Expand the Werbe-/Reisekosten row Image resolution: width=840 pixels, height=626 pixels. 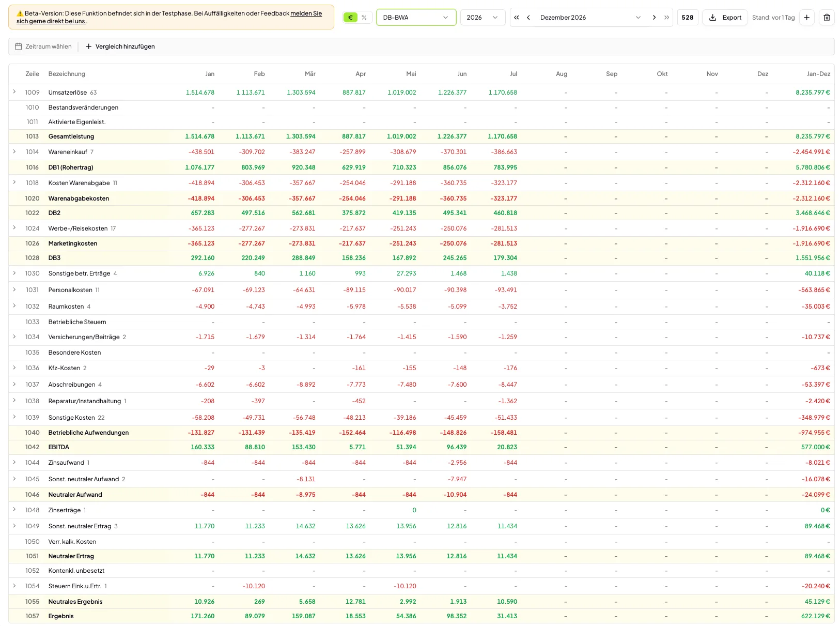pyautogui.click(x=14, y=228)
